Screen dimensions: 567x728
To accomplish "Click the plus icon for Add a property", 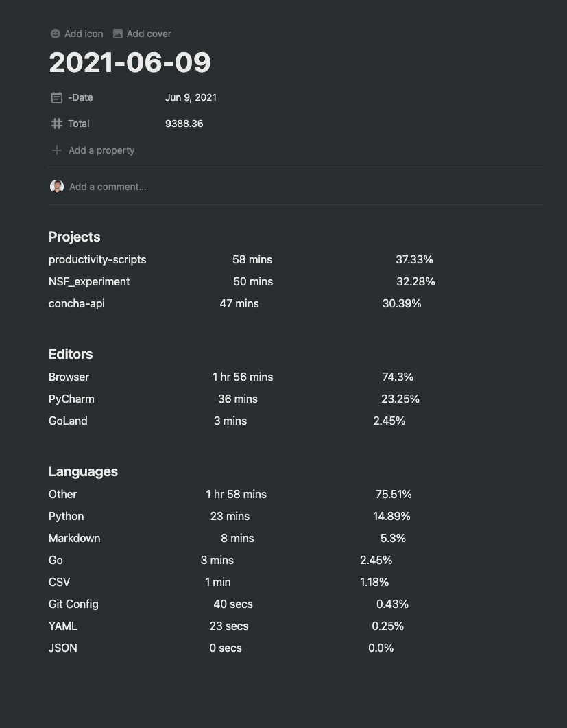I will 57,150.
